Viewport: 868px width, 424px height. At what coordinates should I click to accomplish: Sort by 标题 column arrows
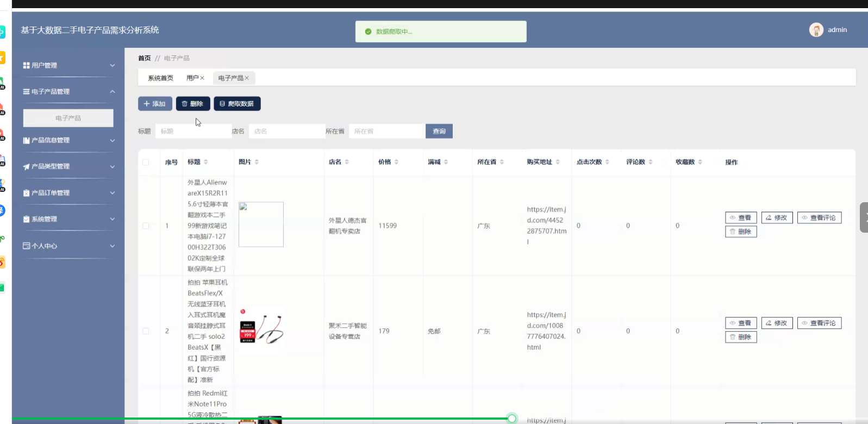[205, 162]
